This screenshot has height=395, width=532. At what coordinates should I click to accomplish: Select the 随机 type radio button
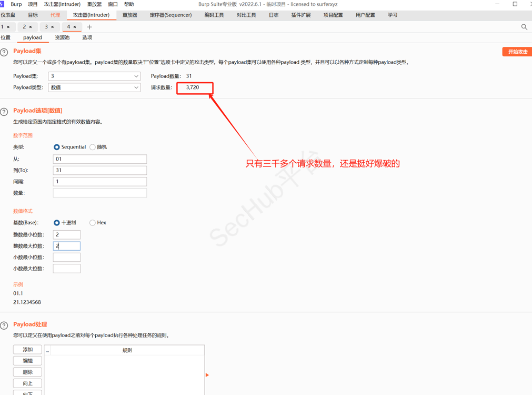tap(93, 147)
